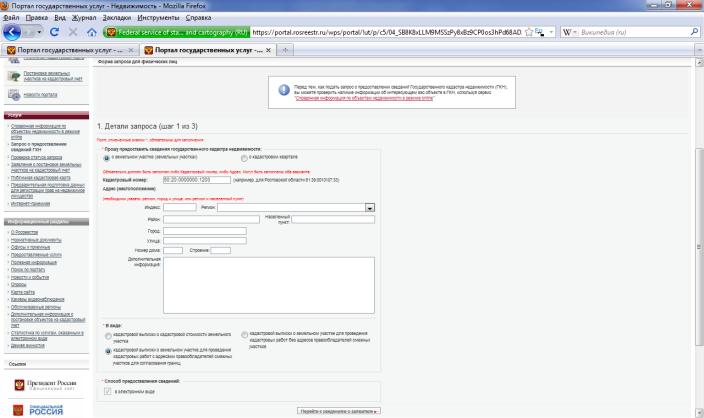Open 'Поиск по порталу' sidebar link
704x418 pixels.
pyautogui.click(x=28, y=270)
